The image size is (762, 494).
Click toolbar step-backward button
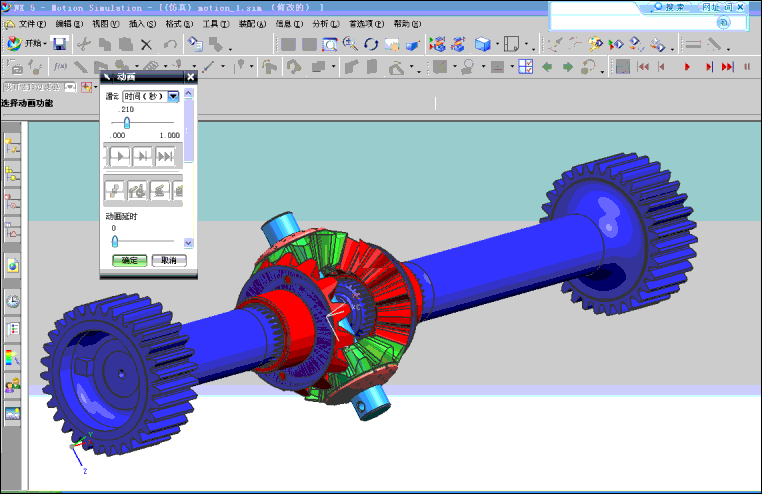(662, 67)
